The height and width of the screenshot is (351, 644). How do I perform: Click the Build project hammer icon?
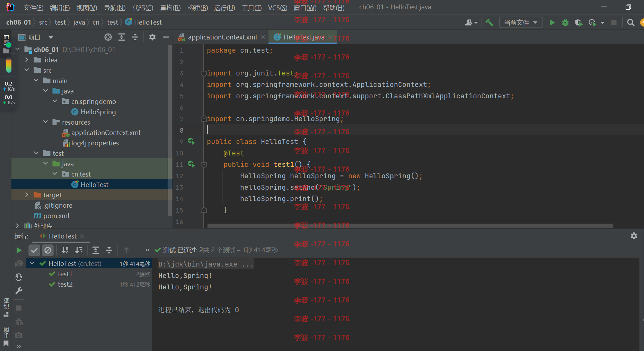[x=489, y=22]
